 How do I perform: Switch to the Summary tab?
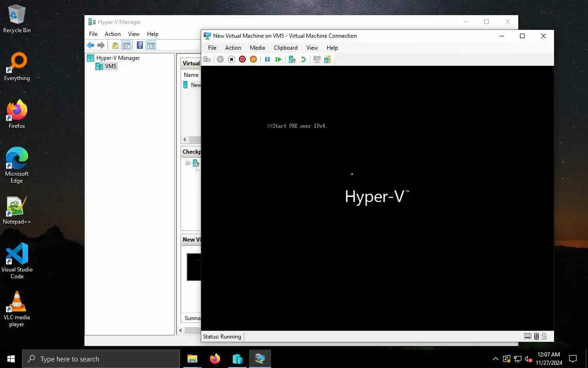(x=192, y=318)
